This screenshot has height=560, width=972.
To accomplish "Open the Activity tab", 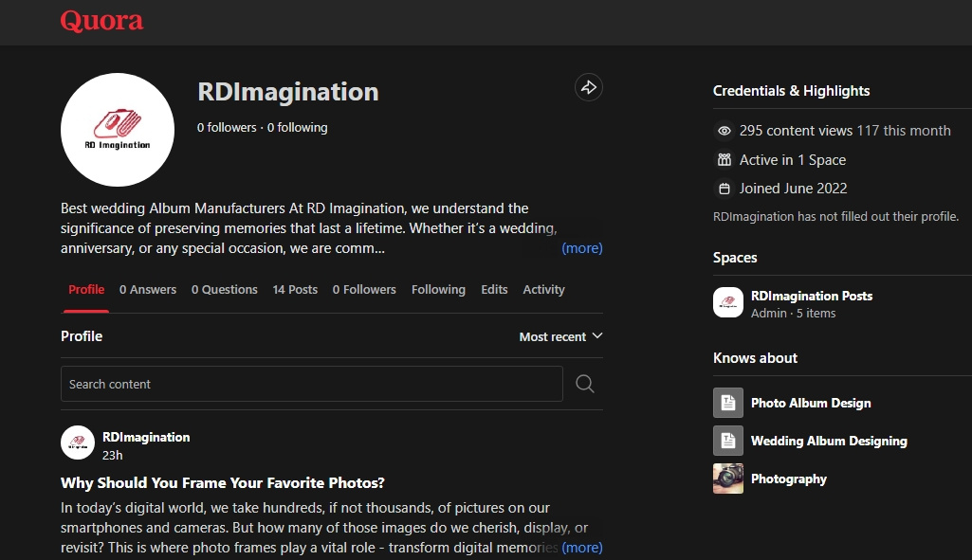I will [543, 290].
